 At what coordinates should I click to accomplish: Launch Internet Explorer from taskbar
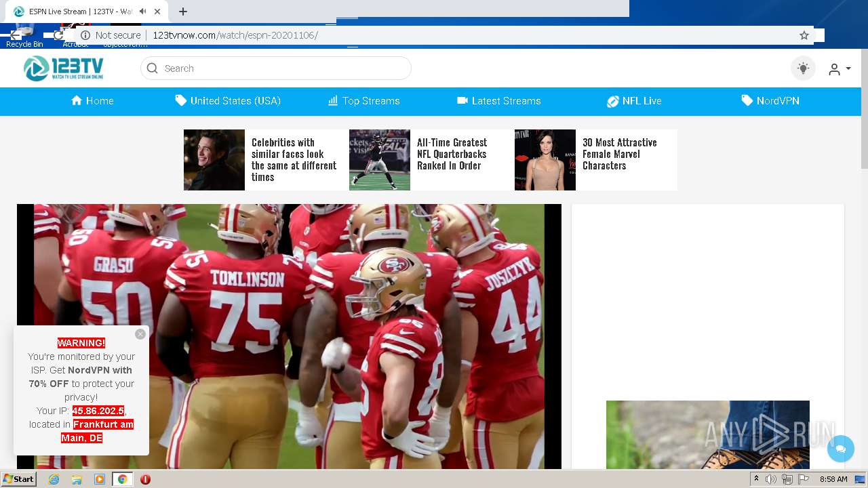point(54,479)
